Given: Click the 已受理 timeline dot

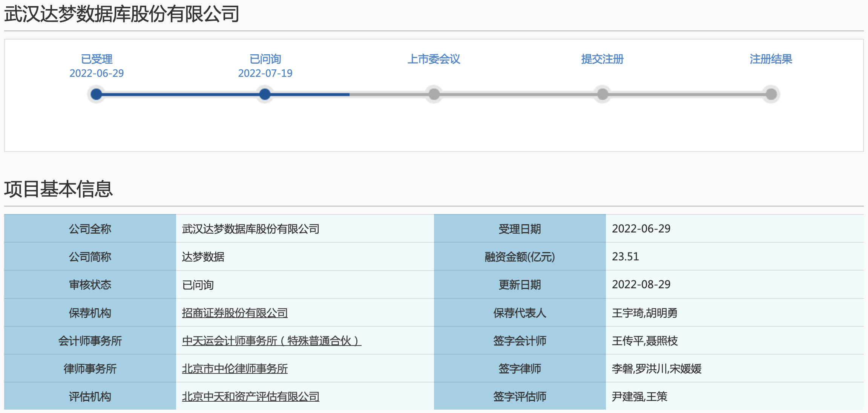Looking at the screenshot, I should click(x=97, y=94).
